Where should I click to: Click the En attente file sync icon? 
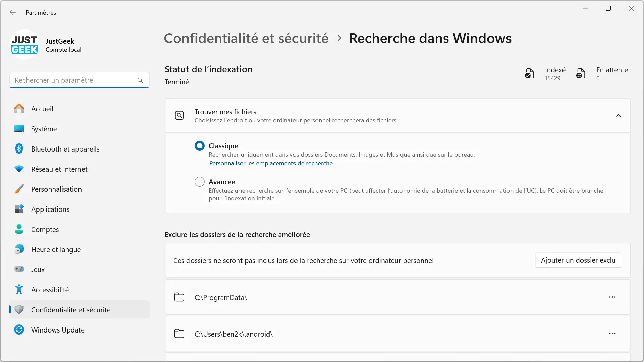pyautogui.click(x=581, y=73)
